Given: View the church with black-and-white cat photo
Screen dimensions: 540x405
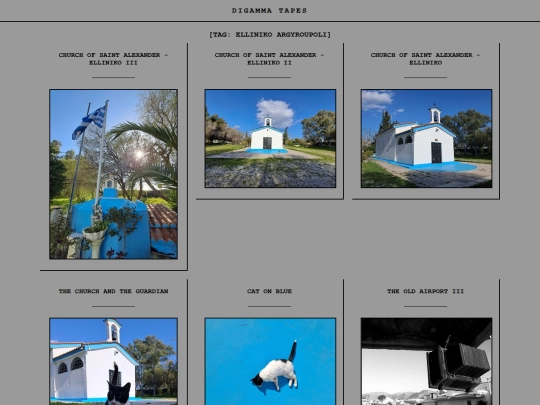Looking at the screenshot, I should tap(113, 361).
